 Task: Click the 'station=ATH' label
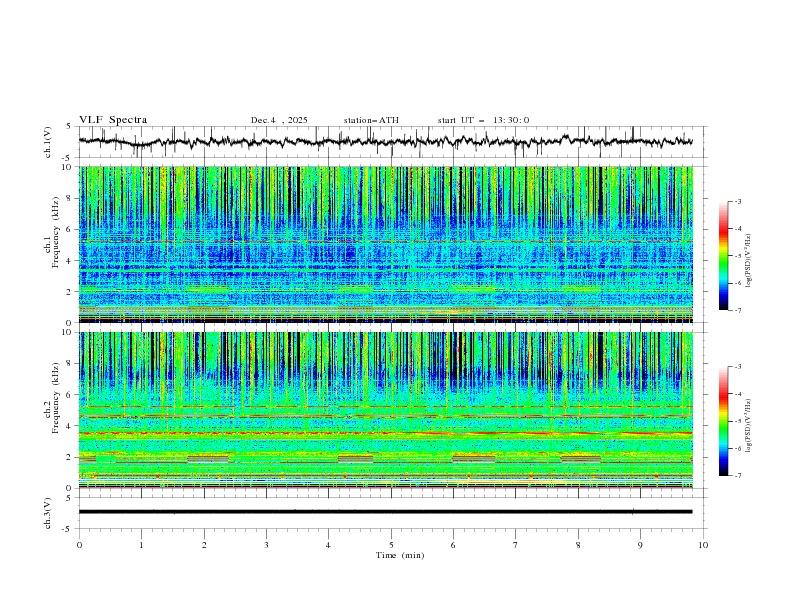click(x=371, y=120)
